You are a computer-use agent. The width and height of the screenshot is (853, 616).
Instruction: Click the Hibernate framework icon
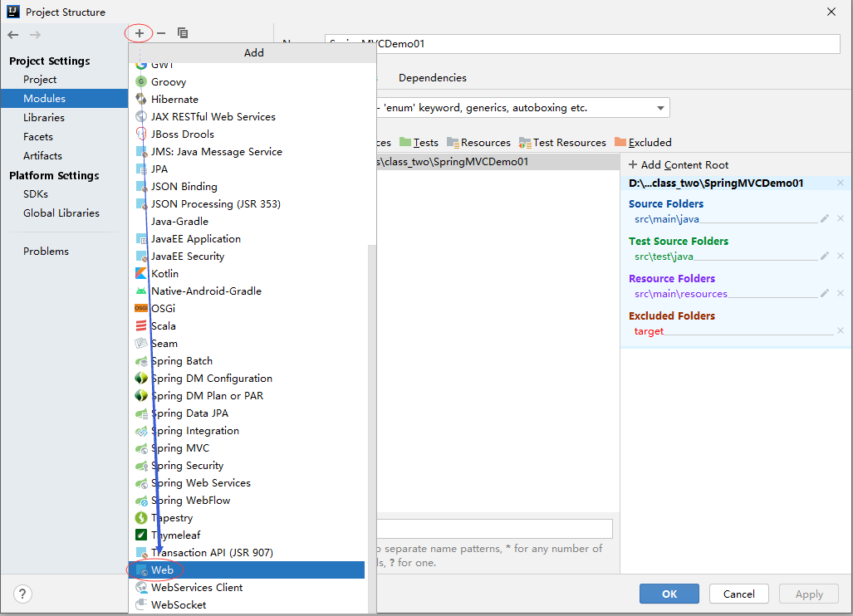pos(141,99)
